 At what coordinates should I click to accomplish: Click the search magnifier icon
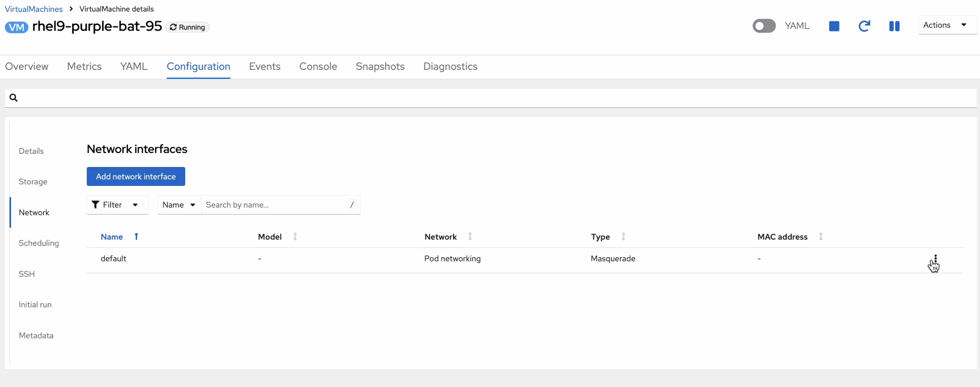tap(14, 98)
